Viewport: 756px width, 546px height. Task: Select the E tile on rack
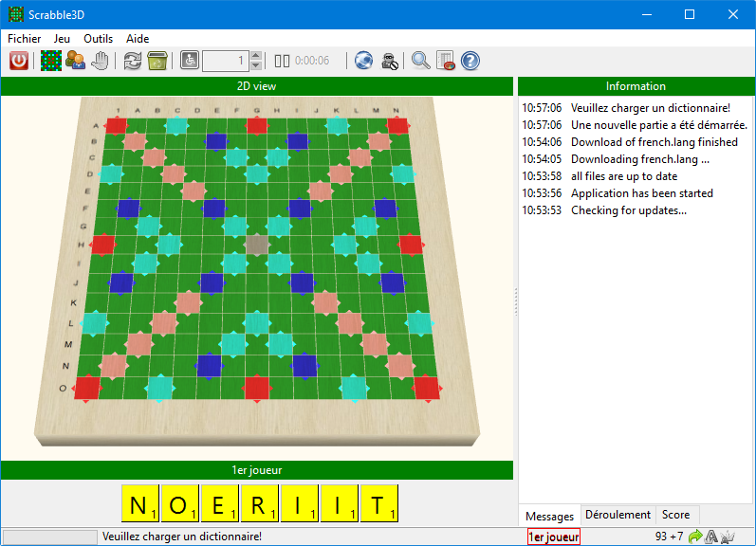219,503
